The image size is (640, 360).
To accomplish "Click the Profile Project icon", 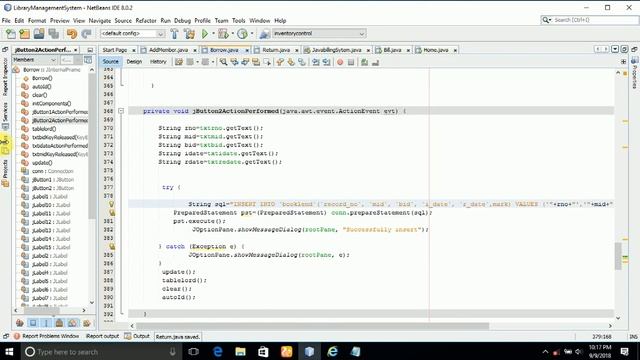I will [242, 33].
